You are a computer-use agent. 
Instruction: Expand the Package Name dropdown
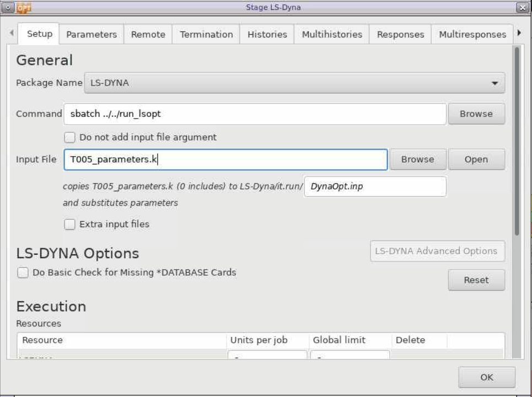(x=294, y=83)
